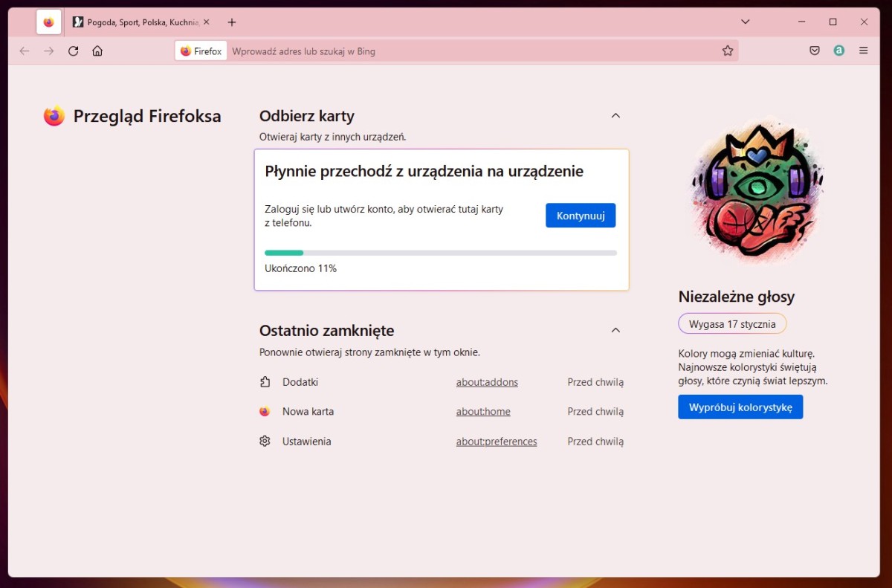The width and height of the screenshot is (892, 588).
Task: Click the bookmark star in the address bar
Action: (x=727, y=51)
